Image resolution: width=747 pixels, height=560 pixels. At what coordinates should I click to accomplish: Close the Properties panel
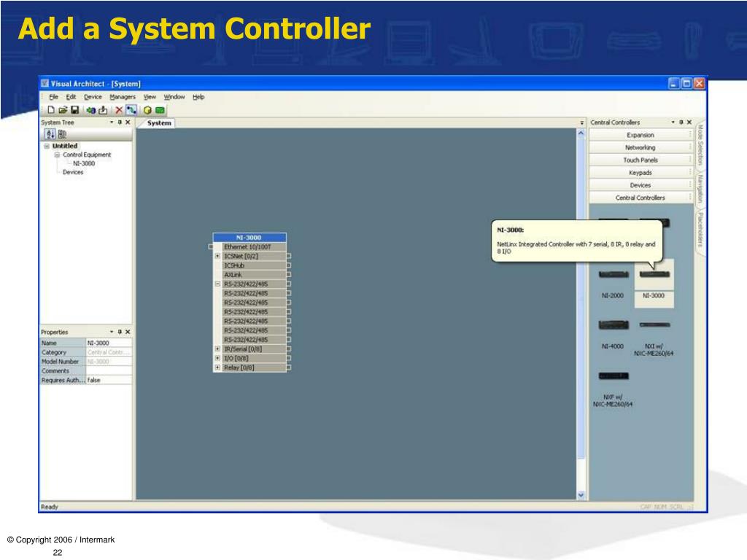click(x=128, y=332)
